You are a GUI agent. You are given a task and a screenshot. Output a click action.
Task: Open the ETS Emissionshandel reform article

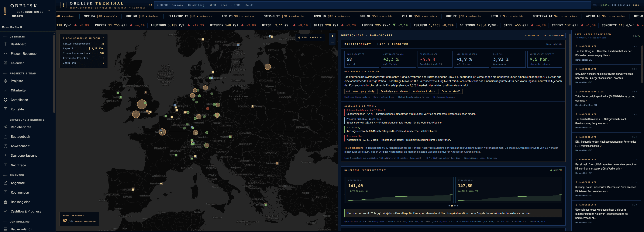point(606,144)
